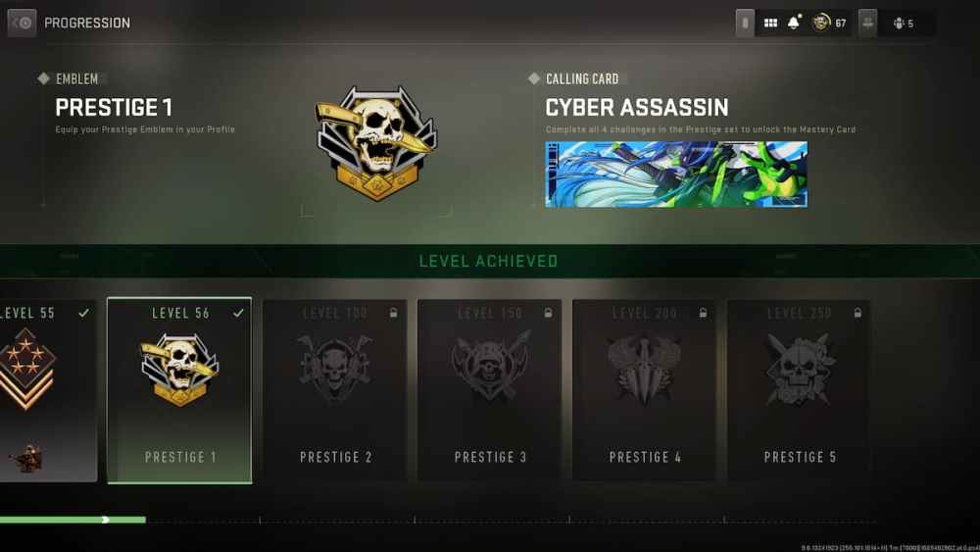Click the green level progress bar marker
980x552 pixels.
pyautogui.click(x=106, y=520)
